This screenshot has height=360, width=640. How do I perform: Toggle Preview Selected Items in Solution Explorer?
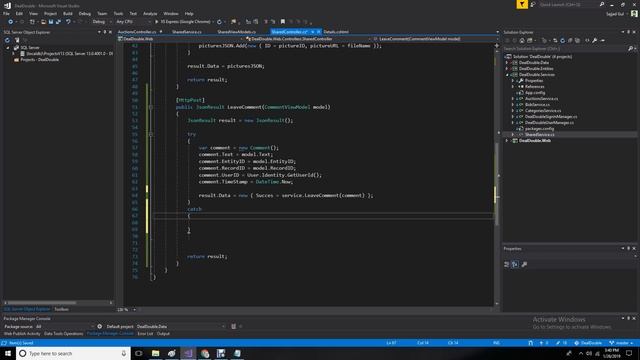tap(602, 40)
